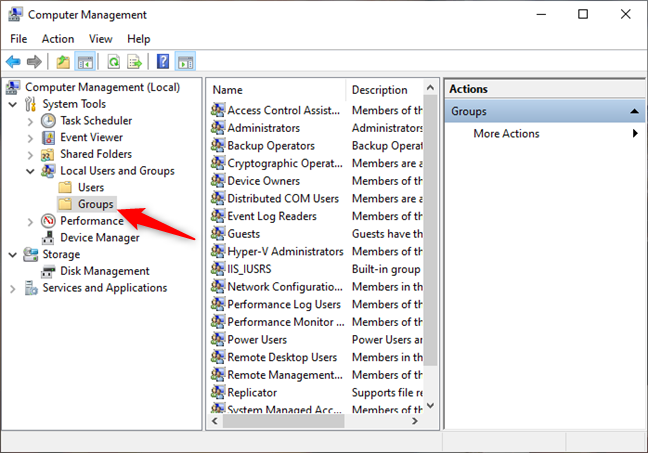Select Computer Management (Local) root node

pyautogui.click(x=102, y=87)
